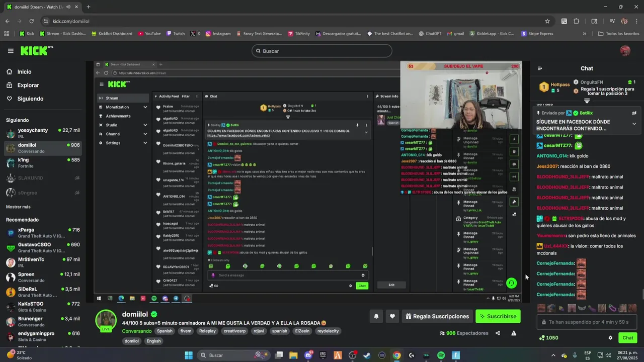This screenshot has width=644, height=362.
Task: Show more bookmarks with the overflow chevron
Action: (584, 34)
